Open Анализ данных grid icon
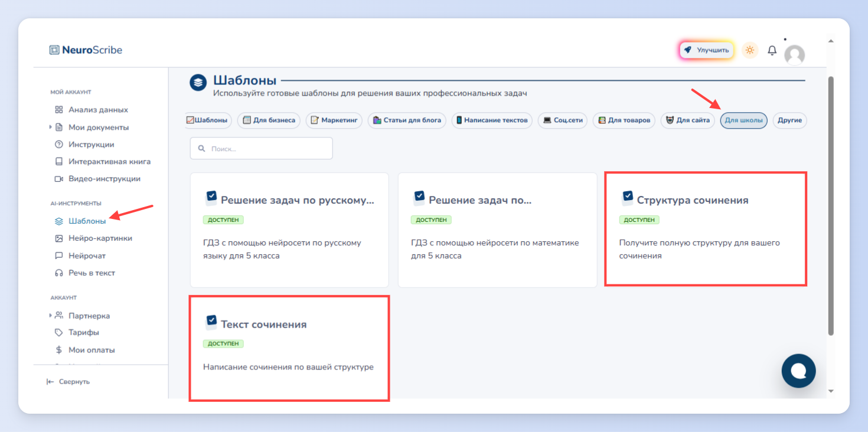The height and width of the screenshot is (432, 868). pyautogui.click(x=58, y=110)
